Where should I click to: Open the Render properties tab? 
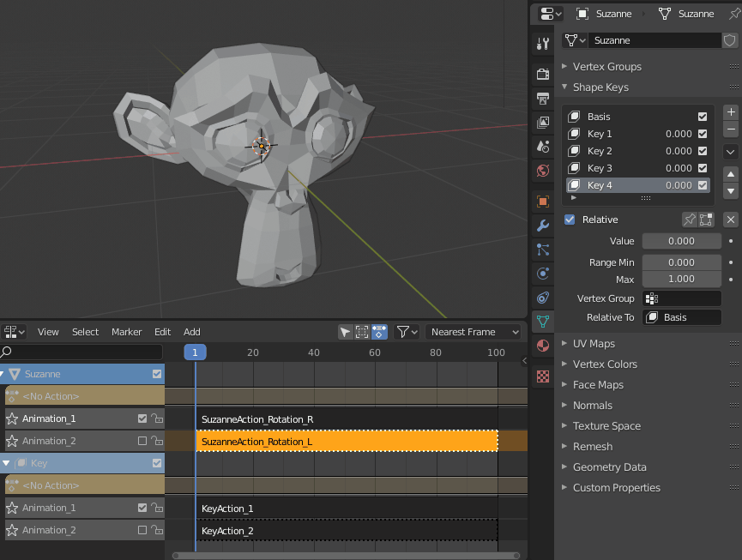[543, 74]
